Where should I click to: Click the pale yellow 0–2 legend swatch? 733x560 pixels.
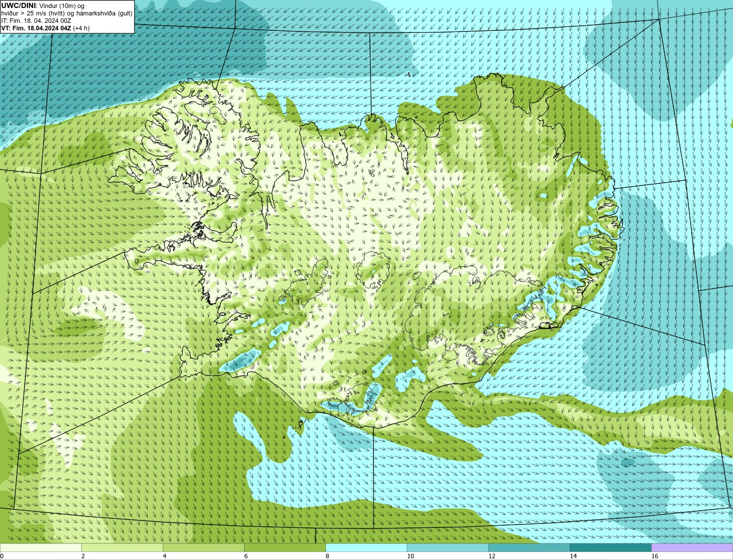(41, 548)
